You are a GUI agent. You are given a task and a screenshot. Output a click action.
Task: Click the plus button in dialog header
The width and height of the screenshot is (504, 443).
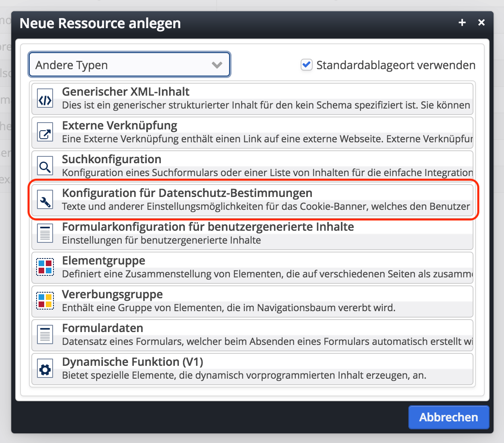point(462,23)
